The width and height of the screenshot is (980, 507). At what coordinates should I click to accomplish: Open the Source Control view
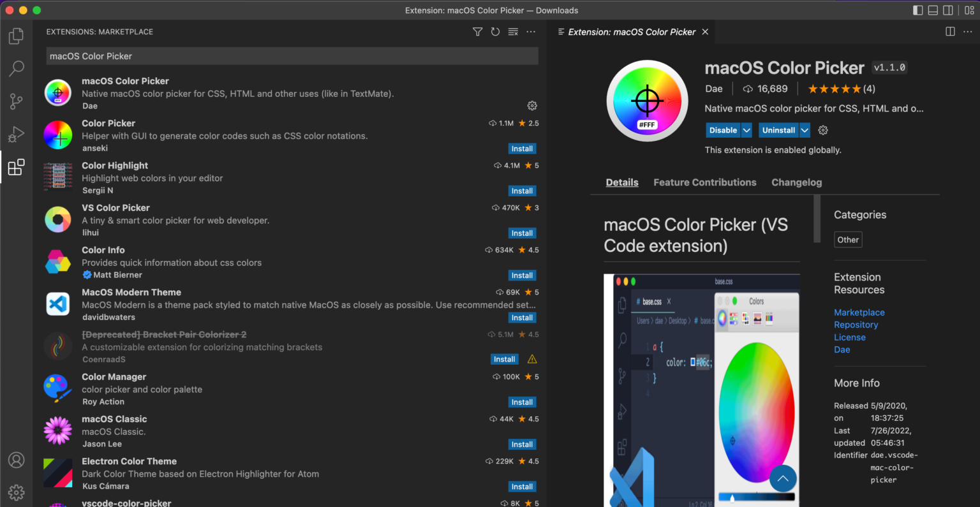click(x=16, y=101)
